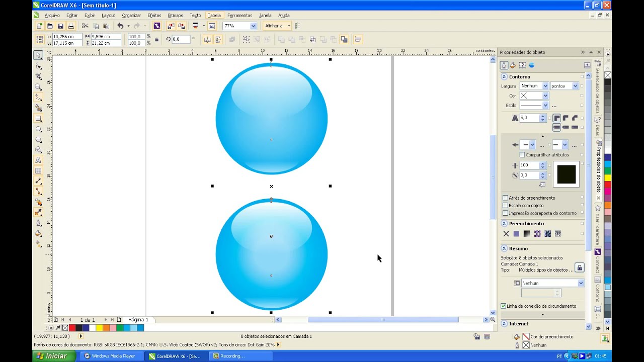Collapse the Contorno section
The image size is (644, 362).
click(504, 77)
